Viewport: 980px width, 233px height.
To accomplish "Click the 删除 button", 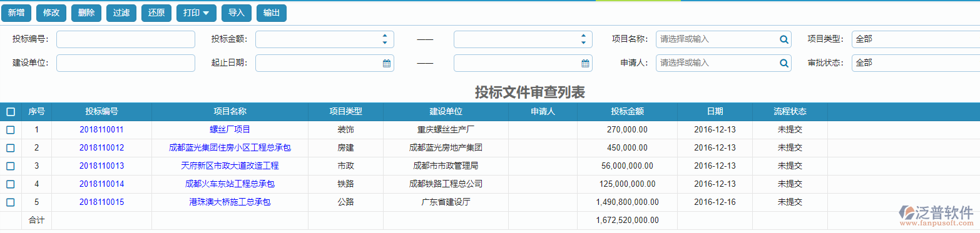I will 86,13.
